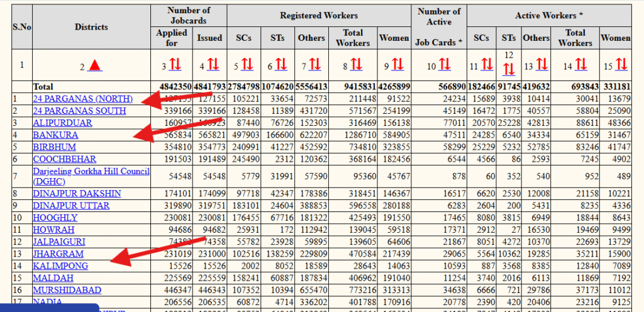The width and height of the screenshot is (644, 312).
Task: Sort Number of Active Job Cards arrows
Action: click(445, 65)
